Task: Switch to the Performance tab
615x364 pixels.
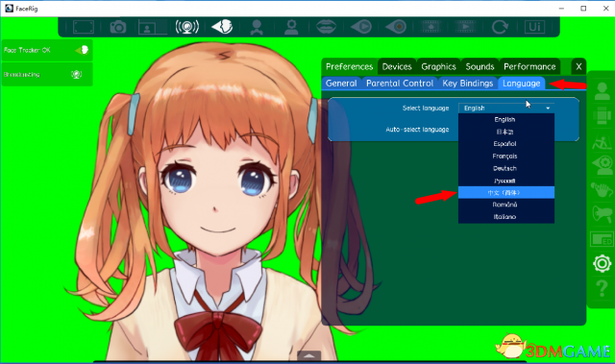Action: [x=529, y=66]
